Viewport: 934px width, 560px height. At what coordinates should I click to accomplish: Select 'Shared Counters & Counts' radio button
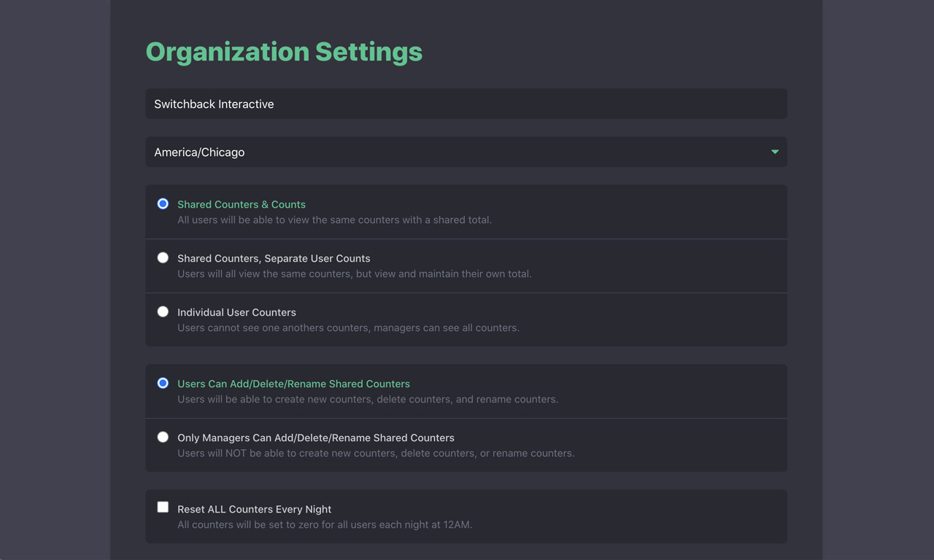(x=163, y=203)
